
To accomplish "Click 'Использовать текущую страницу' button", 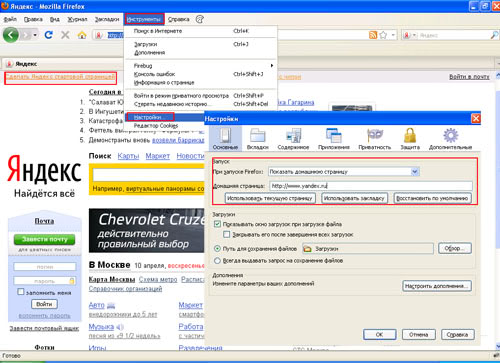I will click(x=269, y=198).
